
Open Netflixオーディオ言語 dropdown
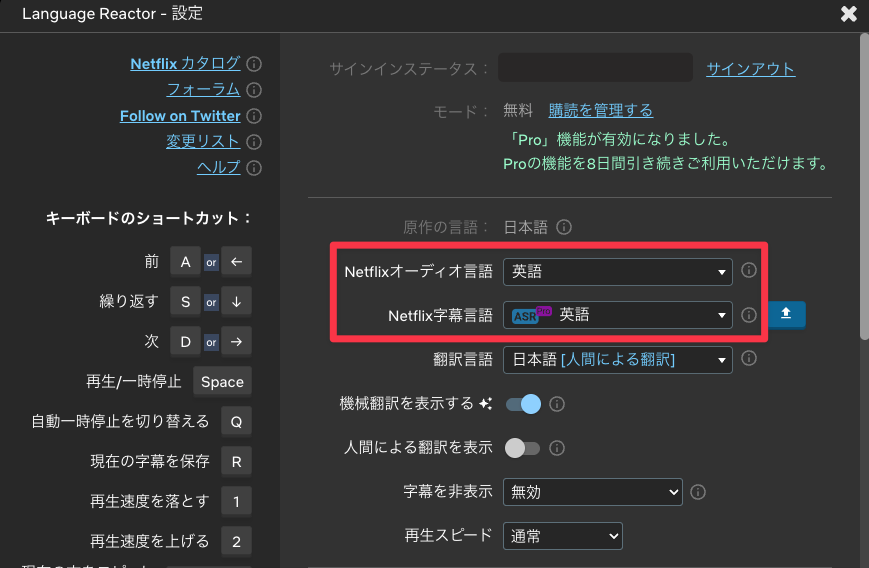617,272
